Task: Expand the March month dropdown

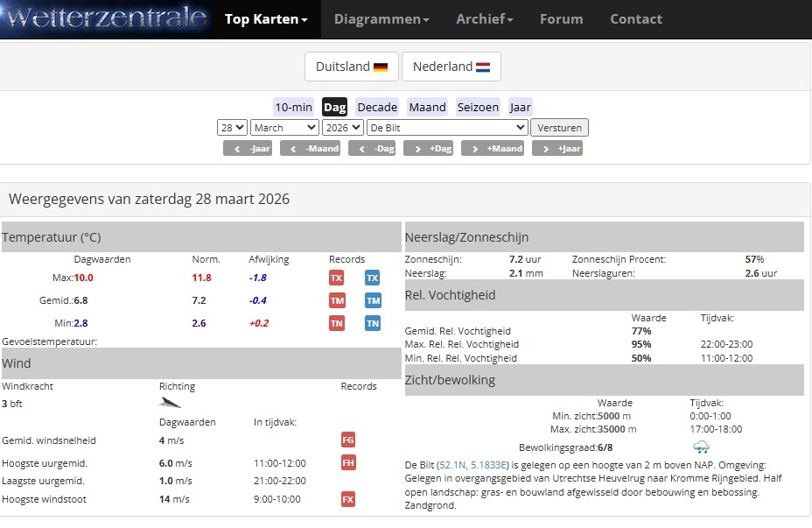Action: 284,128
